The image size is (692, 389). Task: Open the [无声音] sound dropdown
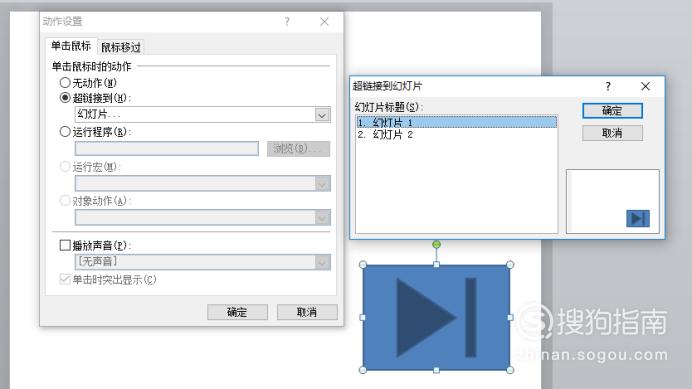pyautogui.click(x=323, y=262)
